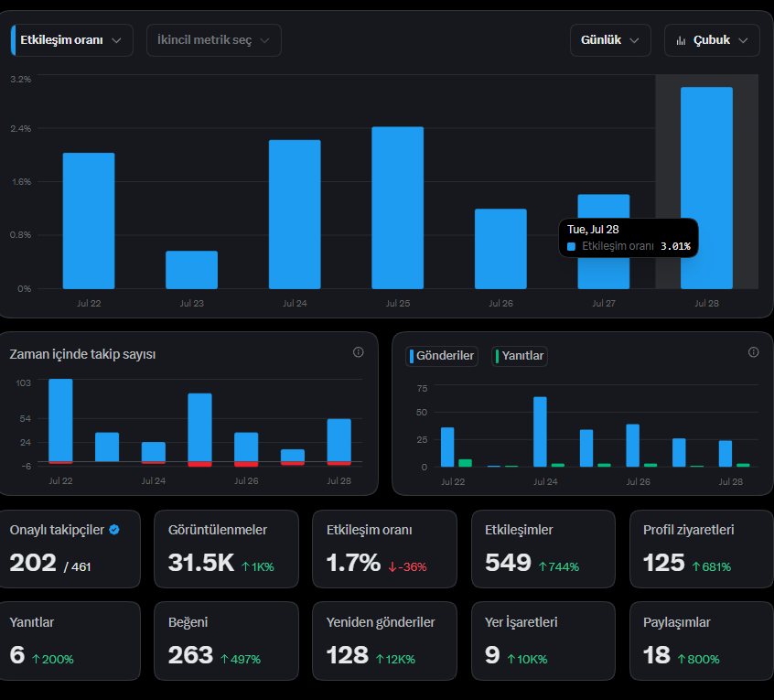
Task: Click the Jul 24 posts bar
Action: (540, 432)
